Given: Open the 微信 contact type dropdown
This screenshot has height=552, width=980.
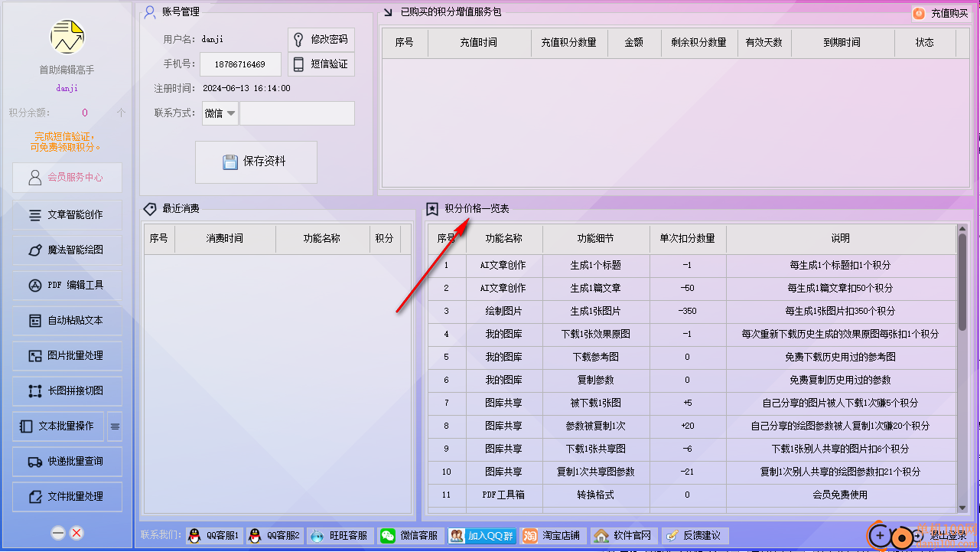Looking at the screenshot, I should click(220, 113).
